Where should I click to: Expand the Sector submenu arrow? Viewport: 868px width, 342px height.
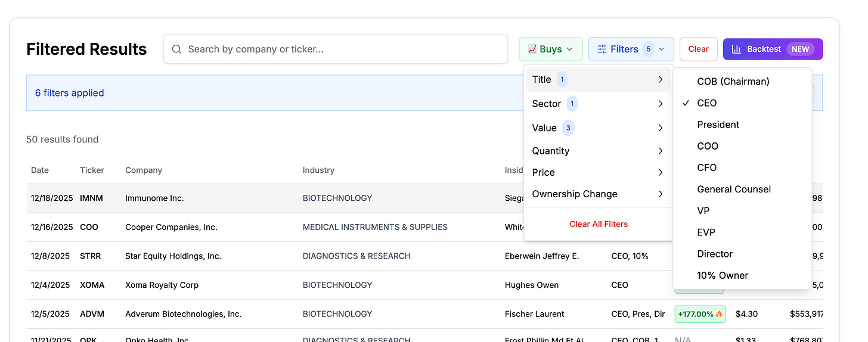[661, 104]
